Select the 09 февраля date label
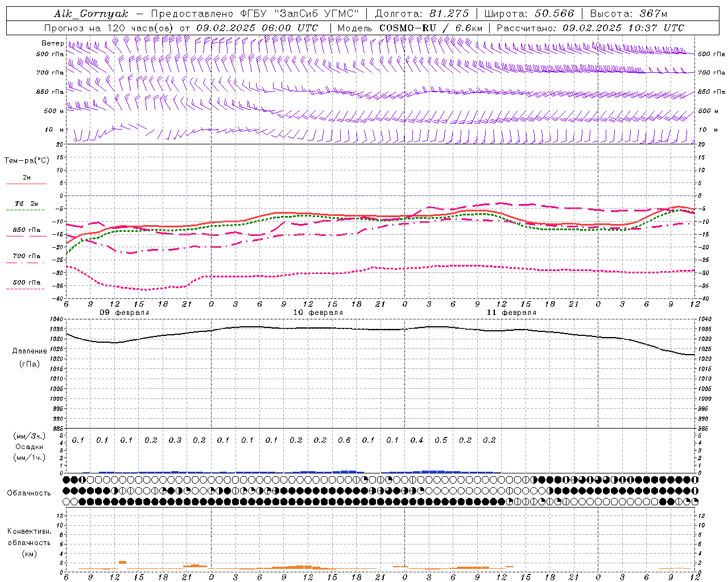728x582 pixels. (125, 313)
